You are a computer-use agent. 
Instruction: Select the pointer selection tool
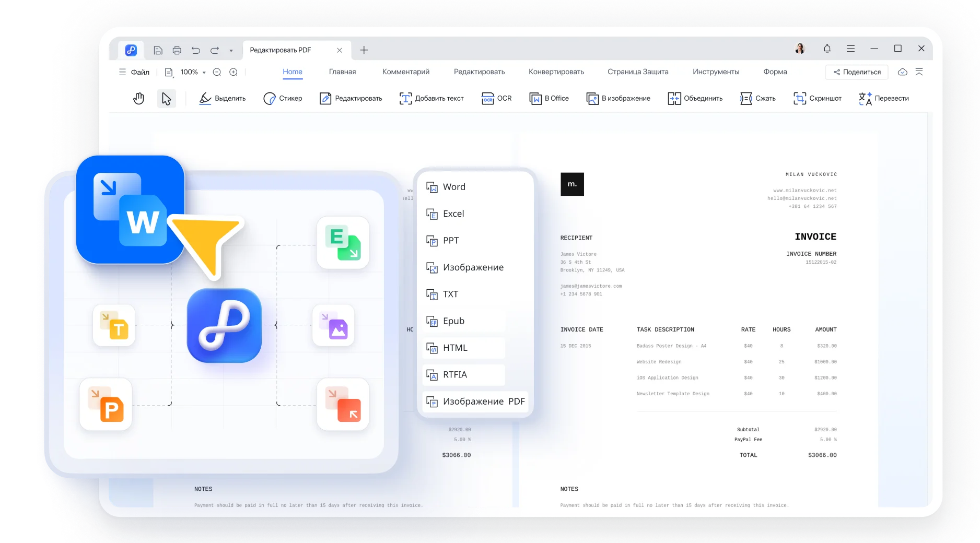(166, 98)
